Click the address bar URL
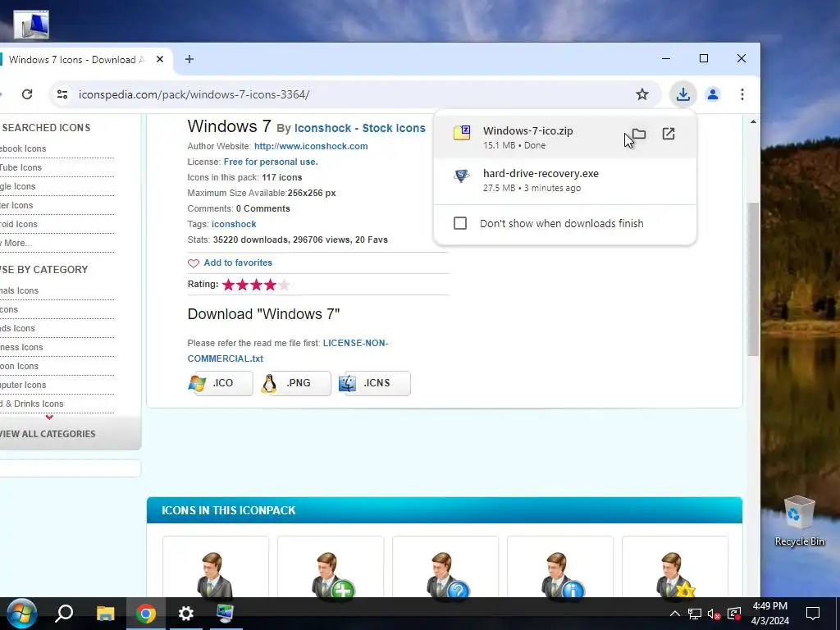The width and height of the screenshot is (840, 630). [194, 94]
